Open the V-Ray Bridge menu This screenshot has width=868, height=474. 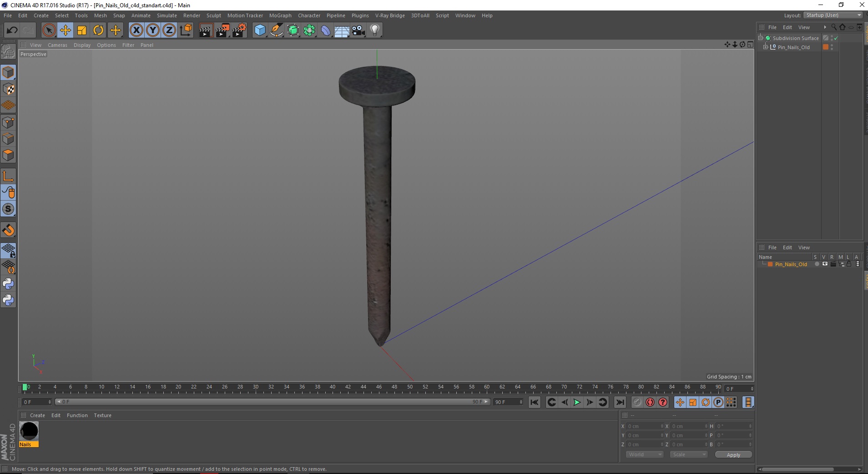(x=390, y=15)
